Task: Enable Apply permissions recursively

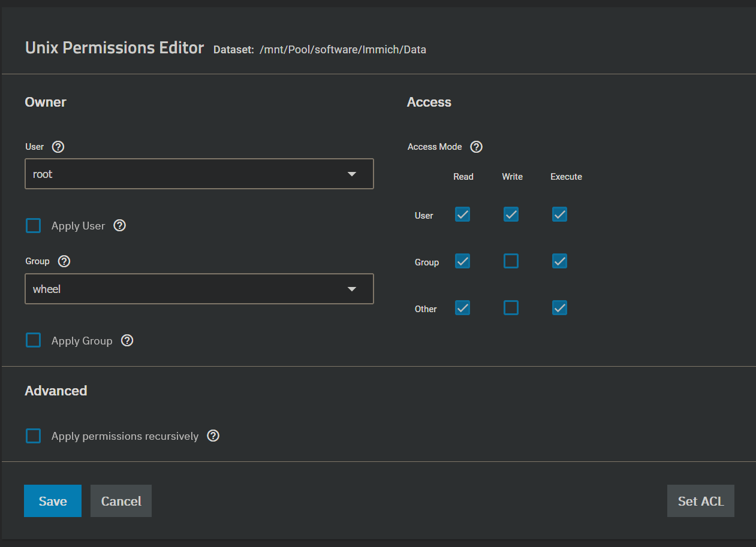Action: pos(34,436)
